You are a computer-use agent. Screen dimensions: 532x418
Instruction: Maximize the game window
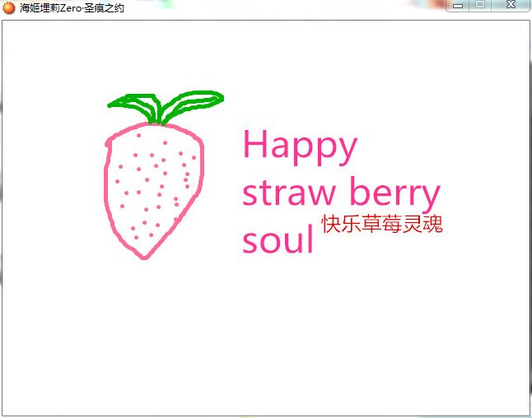tap(480, 5)
